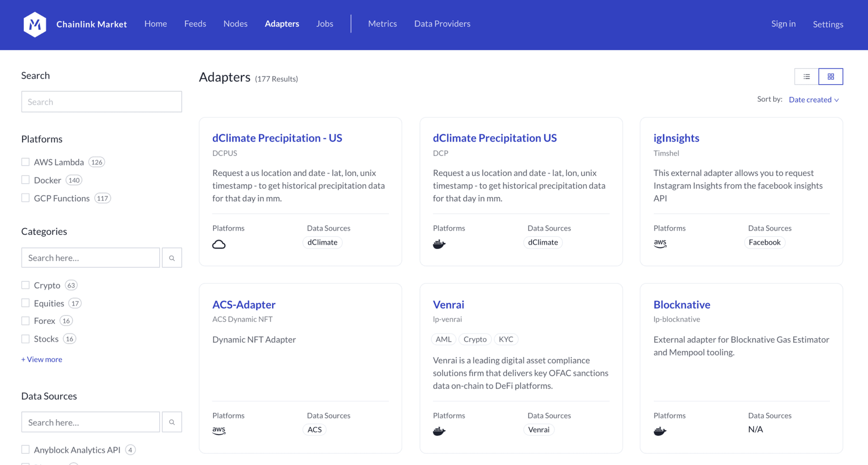The width and height of the screenshot is (868, 465).
Task: Click the AWS Lambda count badge 126
Action: click(97, 162)
